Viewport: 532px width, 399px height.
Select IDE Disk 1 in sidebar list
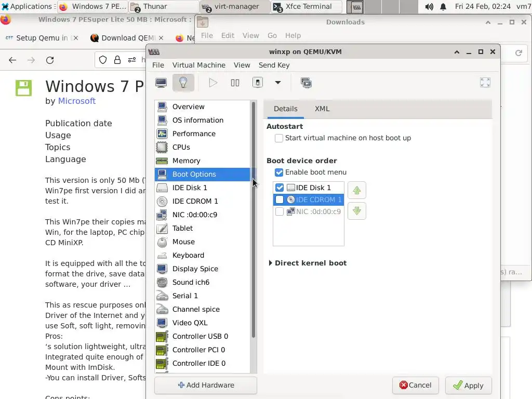tap(203, 188)
